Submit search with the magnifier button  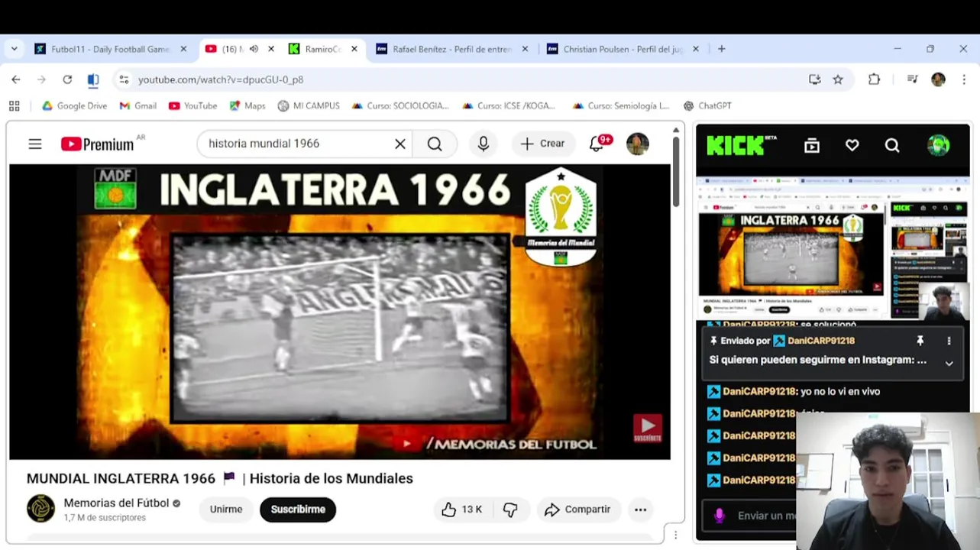point(435,144)
